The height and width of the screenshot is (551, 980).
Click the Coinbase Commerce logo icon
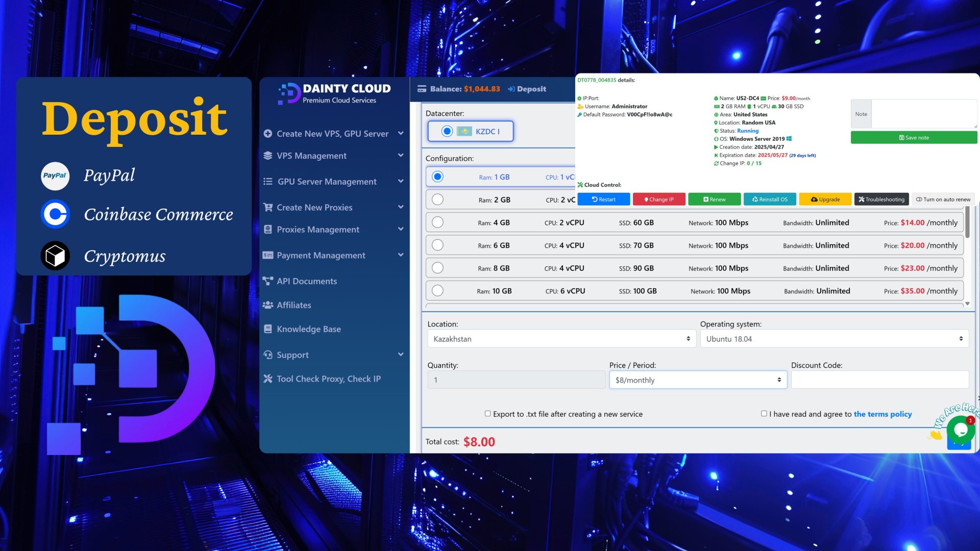[x=55, y=214]
